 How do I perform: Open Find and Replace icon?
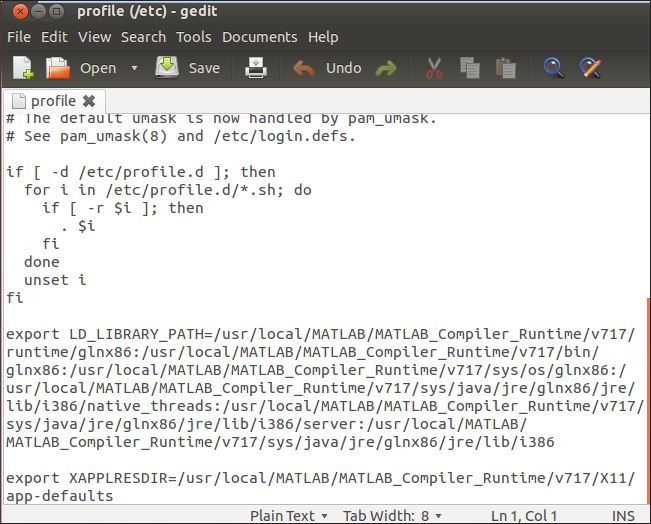coord(590,68)
